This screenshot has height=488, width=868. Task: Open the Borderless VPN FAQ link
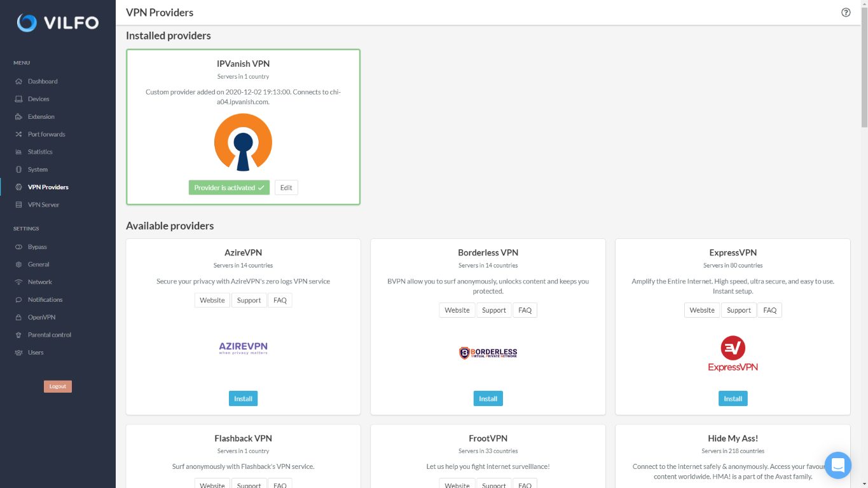pos(525,310)
